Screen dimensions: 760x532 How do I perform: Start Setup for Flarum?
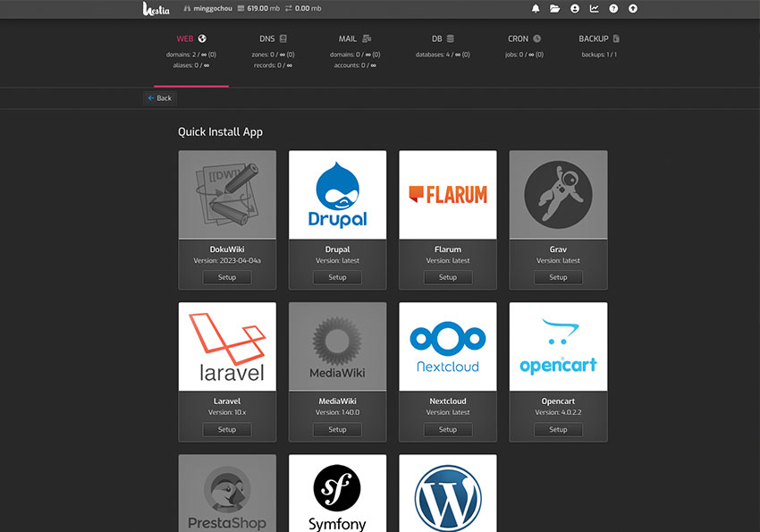click(448, 278)
